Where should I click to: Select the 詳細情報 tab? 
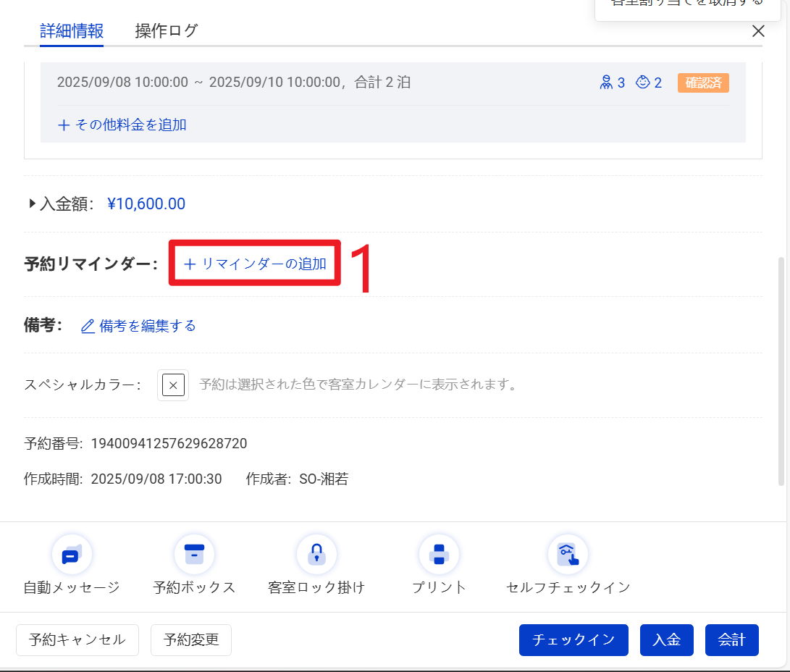tap(72, 31)
